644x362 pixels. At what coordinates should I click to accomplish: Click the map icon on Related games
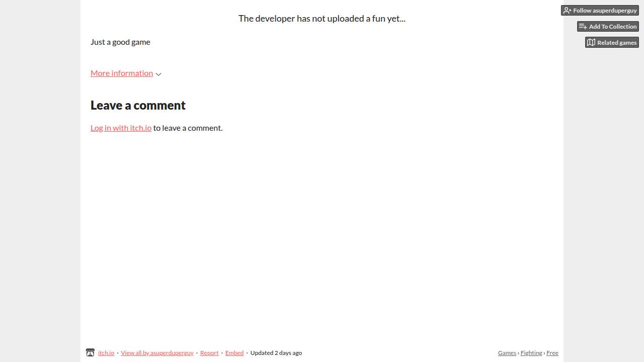point(591,43)
